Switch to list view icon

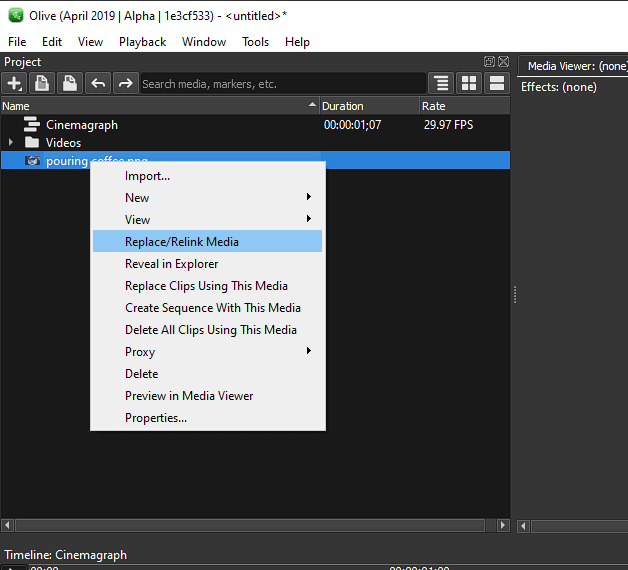496,84
